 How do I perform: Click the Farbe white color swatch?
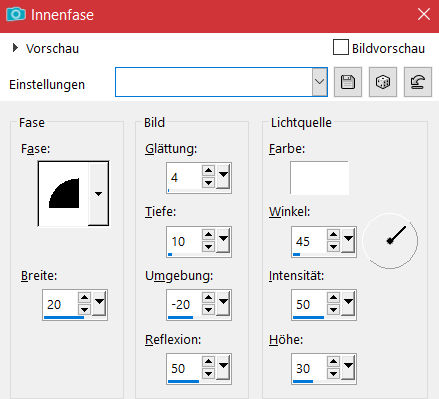[319, 178]
